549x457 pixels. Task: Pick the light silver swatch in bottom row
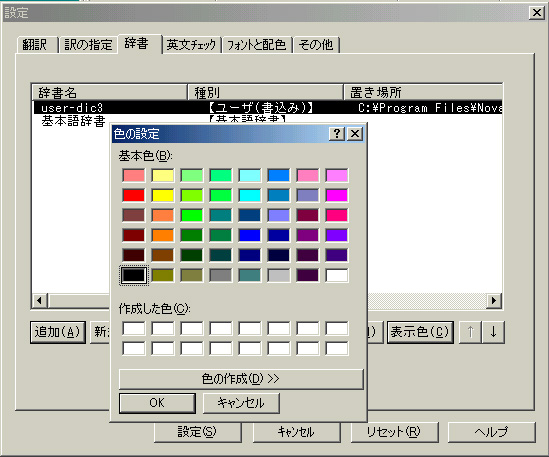(x=279, y=275)
